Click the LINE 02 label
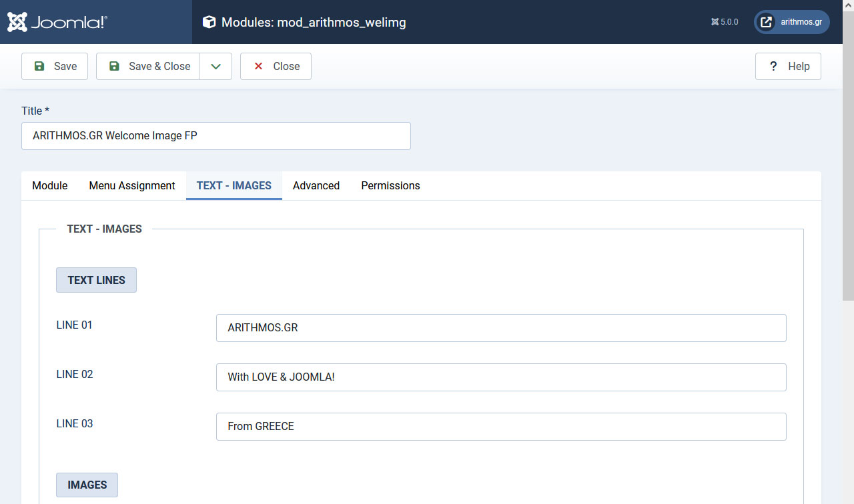This screenshot has height=504, width=854. [75, 375]
